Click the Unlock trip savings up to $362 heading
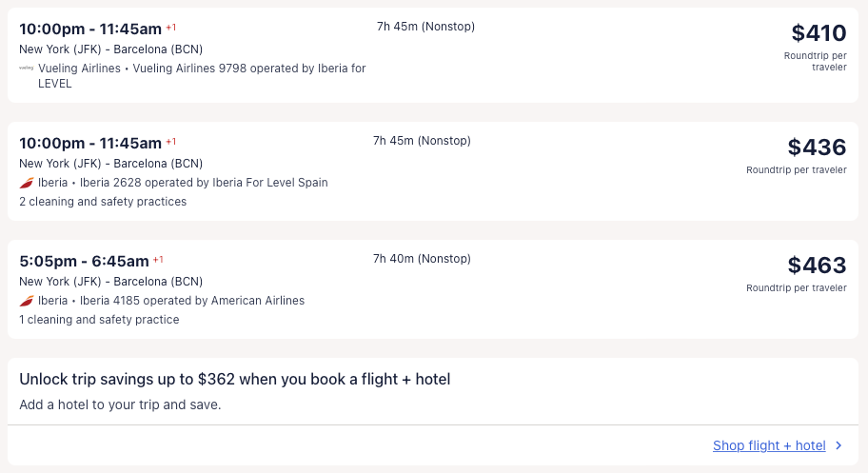Viewport: 868px width, 473px height. coord(234,379)
